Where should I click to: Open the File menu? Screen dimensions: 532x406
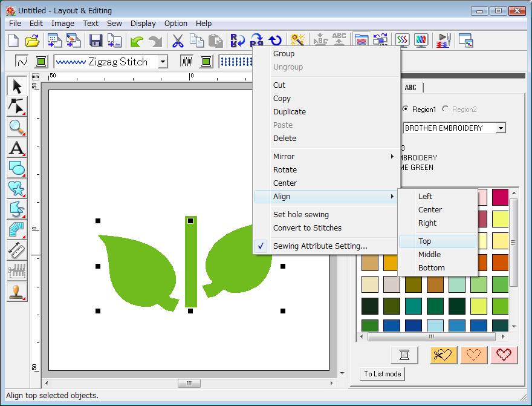(15, 24)
